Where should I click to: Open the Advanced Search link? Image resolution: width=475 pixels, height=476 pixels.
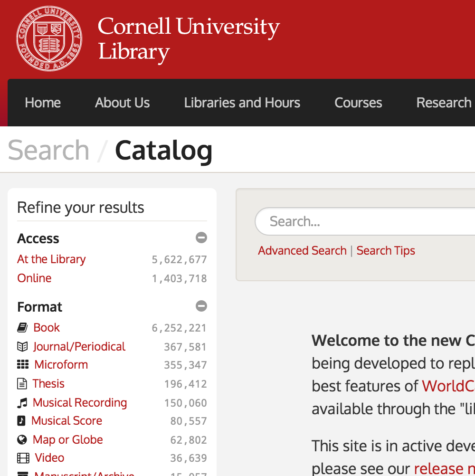[x=302, y=251]
